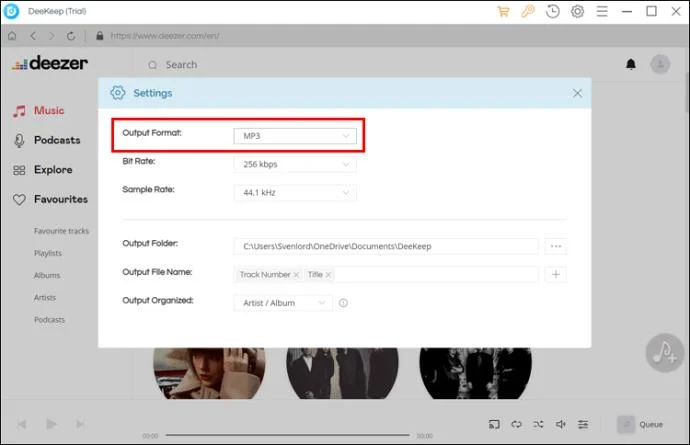Open the left artist thumbnail

tap(209, 373)
